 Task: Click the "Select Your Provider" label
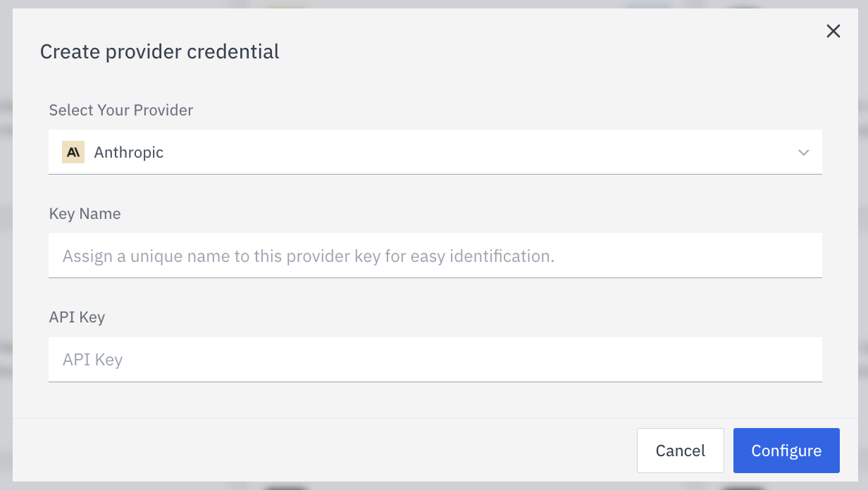[x=120, y=110]
